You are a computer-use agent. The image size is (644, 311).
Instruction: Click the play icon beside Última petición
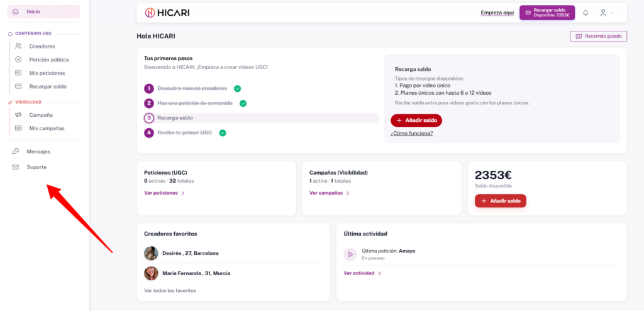pos(350,254)
